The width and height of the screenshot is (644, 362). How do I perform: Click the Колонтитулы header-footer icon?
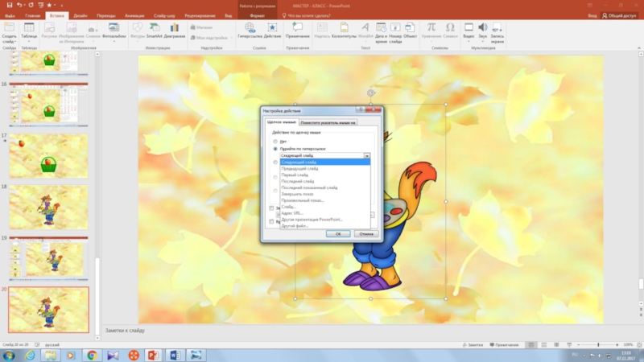click(x=344, y=29)
